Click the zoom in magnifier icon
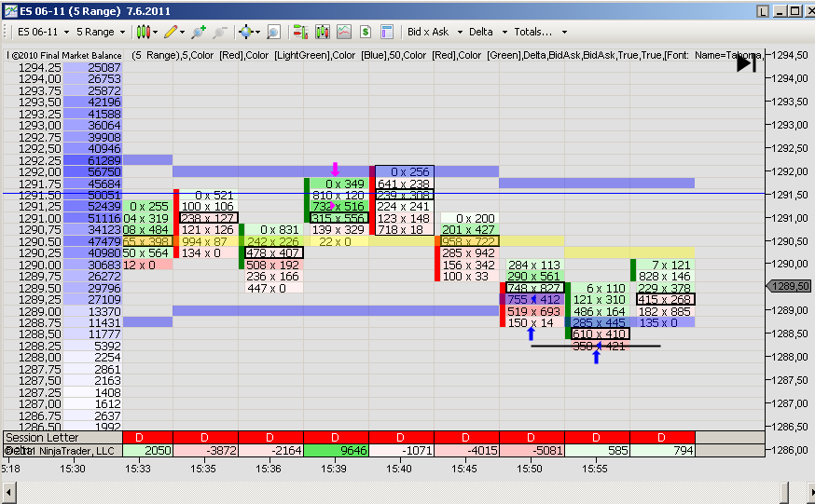 [198, 33]
